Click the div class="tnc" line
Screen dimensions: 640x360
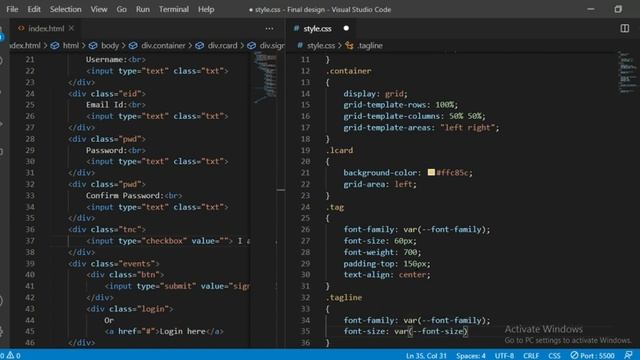pos(107,229)
